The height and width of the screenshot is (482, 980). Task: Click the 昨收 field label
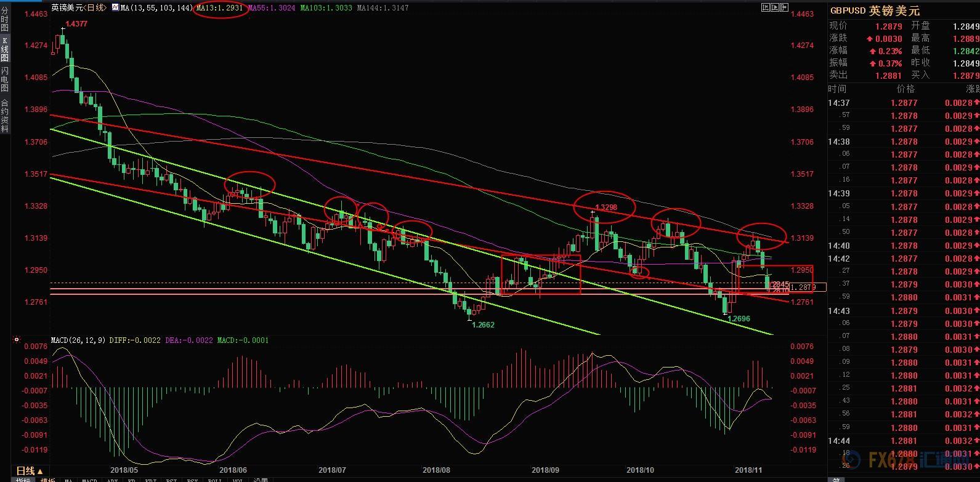click(921, 63)
